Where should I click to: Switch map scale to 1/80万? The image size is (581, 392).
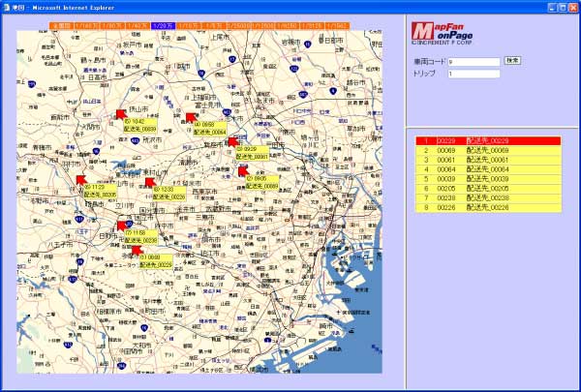111,25
